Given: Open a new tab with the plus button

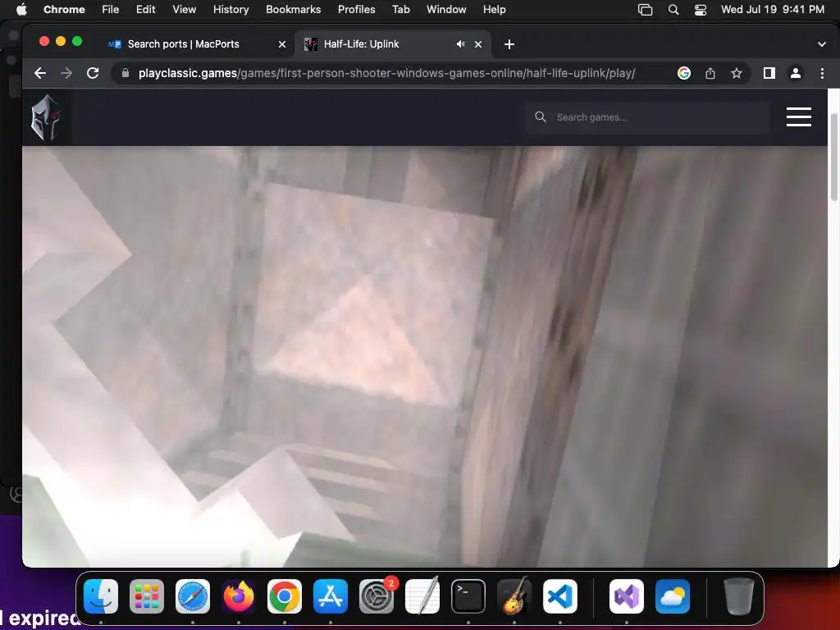Looking at the screenshot, I should (509, 44).
